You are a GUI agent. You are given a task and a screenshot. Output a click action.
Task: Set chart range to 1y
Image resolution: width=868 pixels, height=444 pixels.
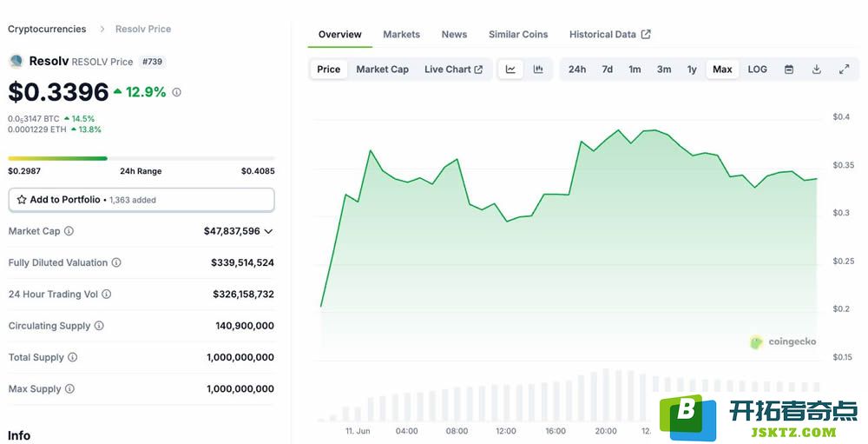(x=692, y=70)
